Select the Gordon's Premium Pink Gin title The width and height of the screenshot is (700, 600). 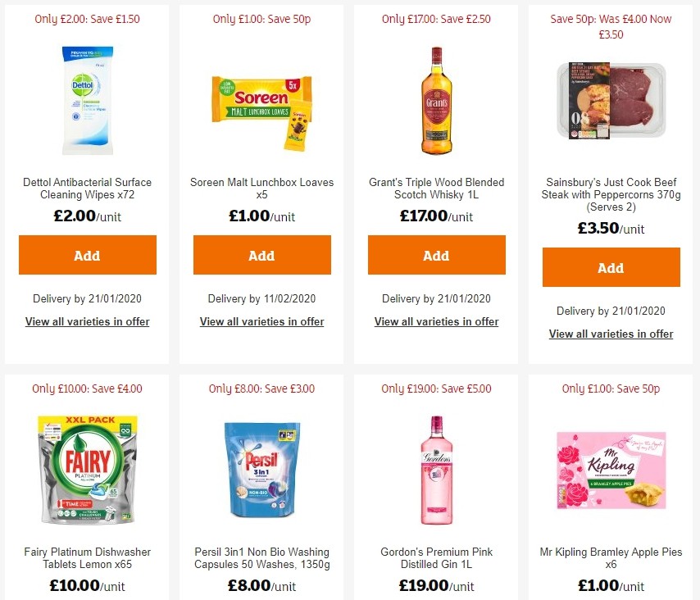436,558
